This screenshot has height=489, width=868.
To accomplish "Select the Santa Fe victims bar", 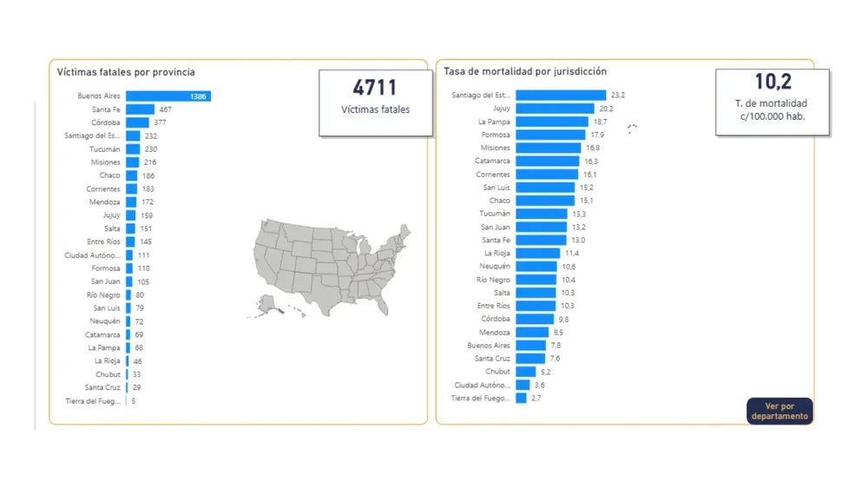I will point(140,109).
